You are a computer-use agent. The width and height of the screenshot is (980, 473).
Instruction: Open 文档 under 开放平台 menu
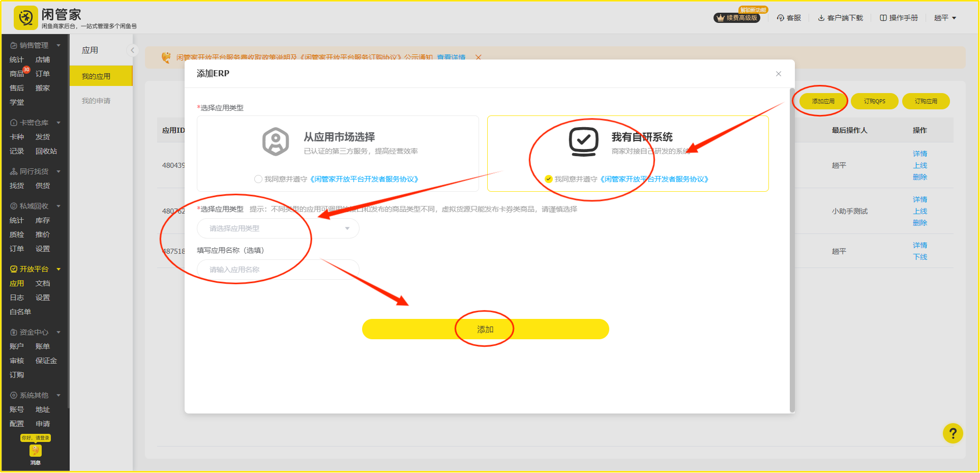tap(43, 283)
